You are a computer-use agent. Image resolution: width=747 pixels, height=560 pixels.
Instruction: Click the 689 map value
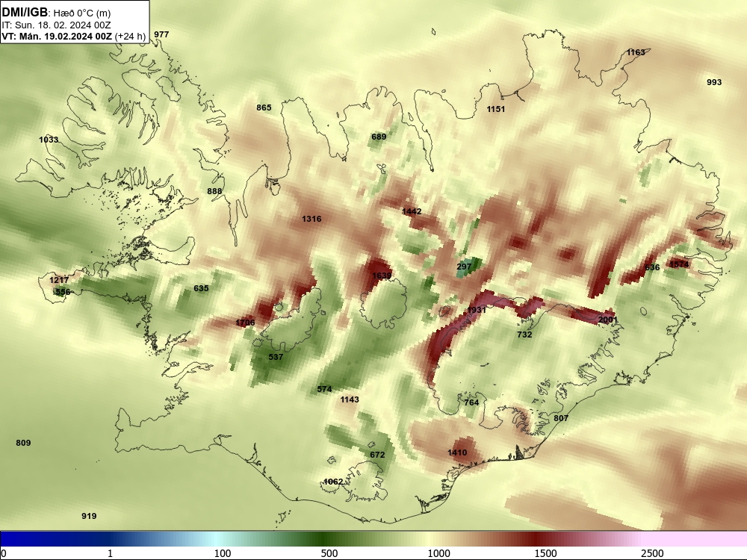[x=379, y=137]
